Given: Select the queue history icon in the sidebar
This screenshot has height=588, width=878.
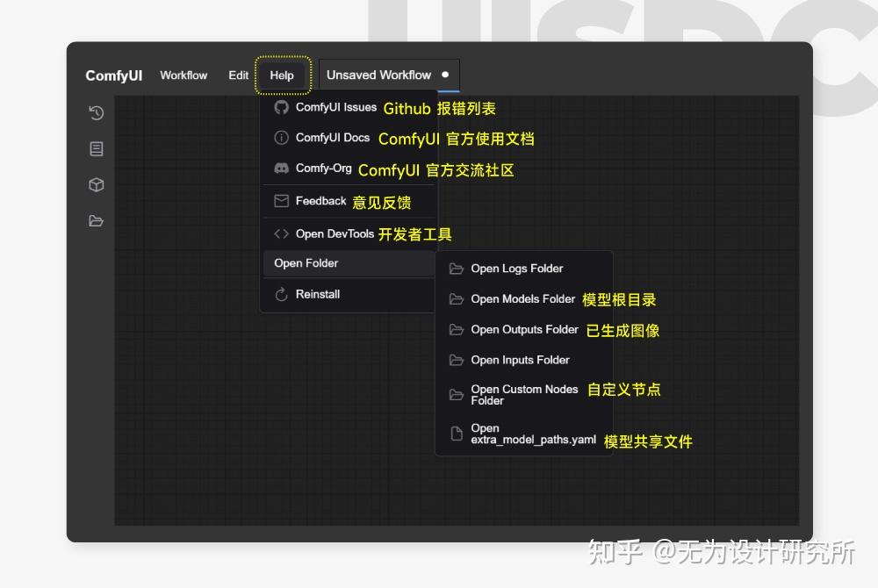Looking at the screenshot, I should click(x=96, y=112).
